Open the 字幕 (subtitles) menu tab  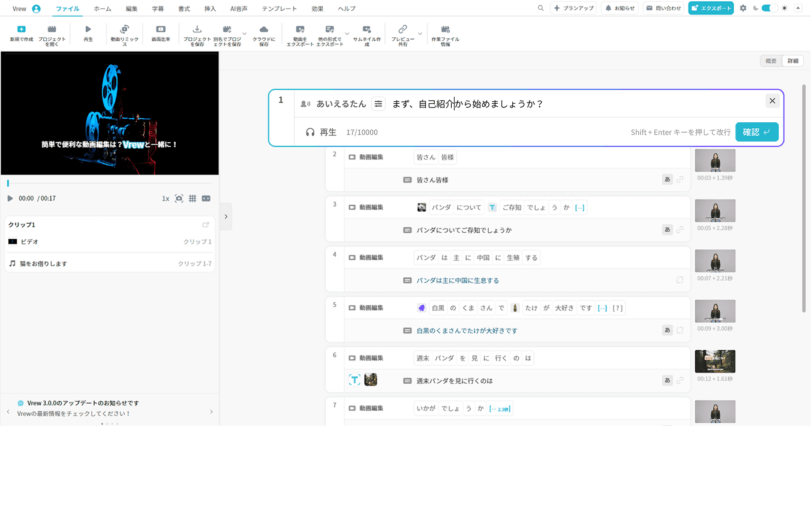[158, 8]
